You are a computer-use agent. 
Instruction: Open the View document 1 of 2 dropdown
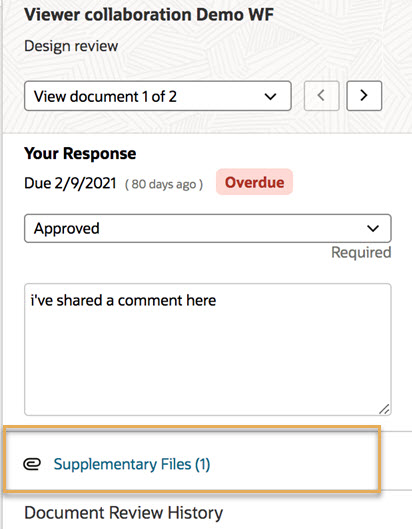tap(158, 96)
